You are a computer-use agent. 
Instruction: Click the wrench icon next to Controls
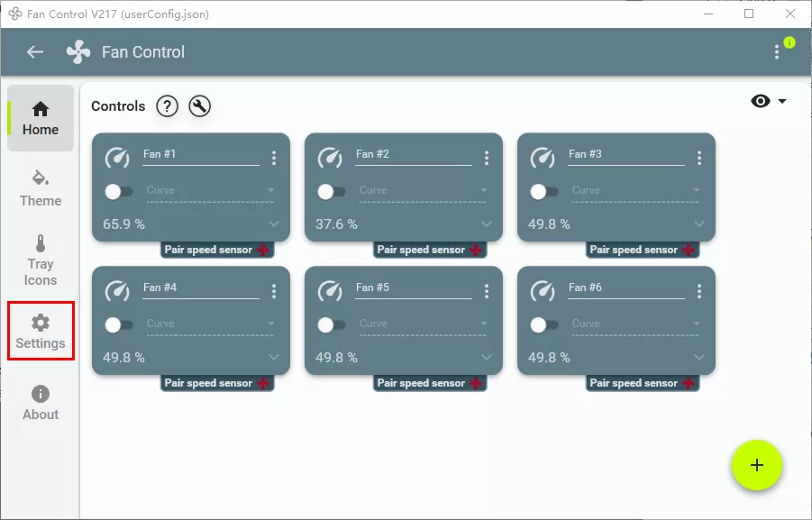[x=199, y=106]
